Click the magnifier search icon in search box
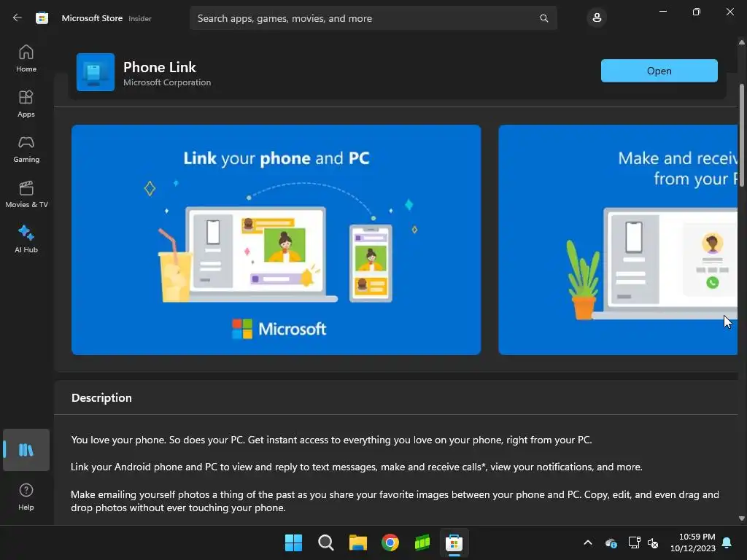The height and width of the screenshot is (560, 747). pos(543,18)
